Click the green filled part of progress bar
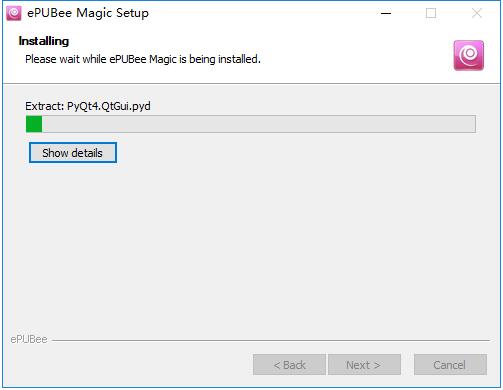Screen dimensions: 503x390 click(34, 124)
